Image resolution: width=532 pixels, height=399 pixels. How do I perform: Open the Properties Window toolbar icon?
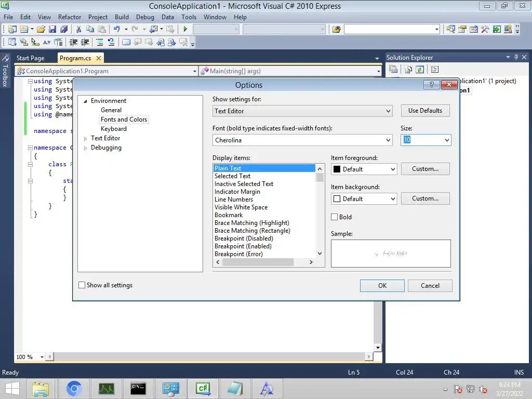tap(462, 29)
